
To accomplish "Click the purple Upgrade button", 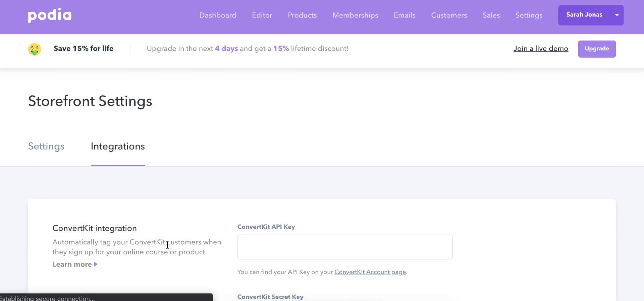I will (597, 49).
